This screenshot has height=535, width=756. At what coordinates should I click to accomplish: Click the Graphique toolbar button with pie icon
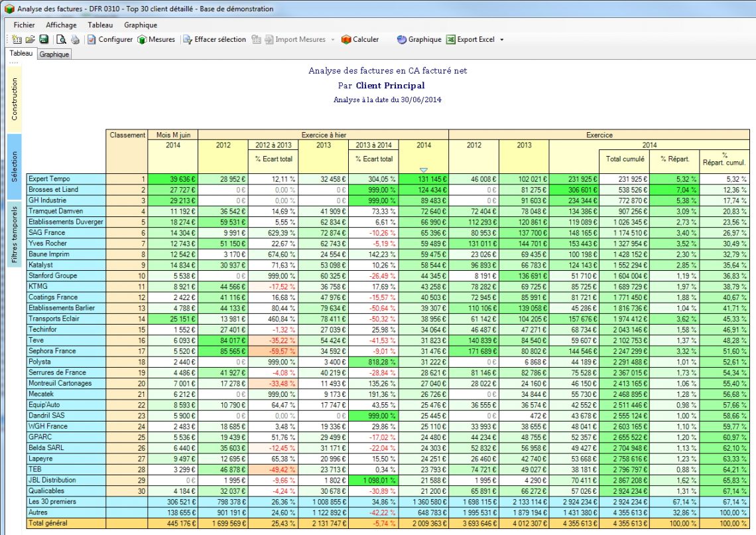tap(419, 40)
